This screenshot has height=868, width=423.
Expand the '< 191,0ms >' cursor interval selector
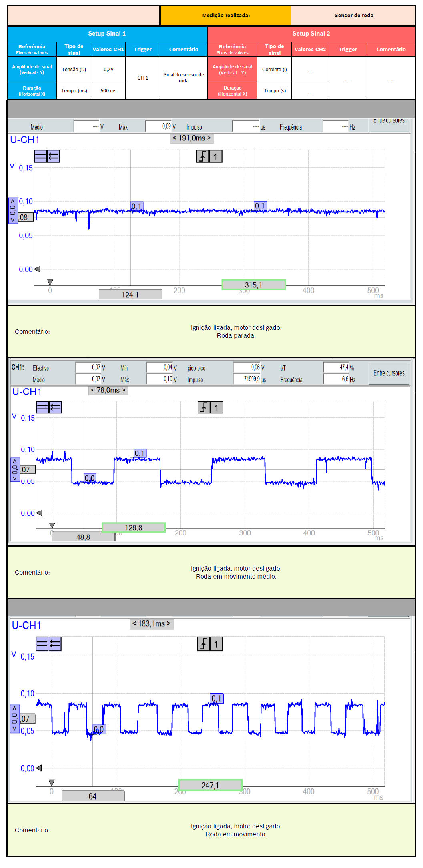pyautogui.click(x=192, y=138)
